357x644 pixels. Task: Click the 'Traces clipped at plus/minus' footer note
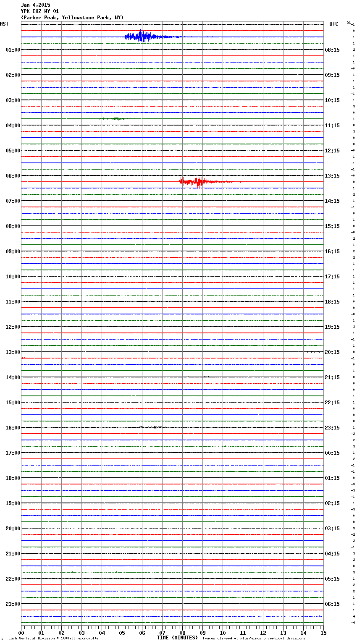click(x=254, y=639)
